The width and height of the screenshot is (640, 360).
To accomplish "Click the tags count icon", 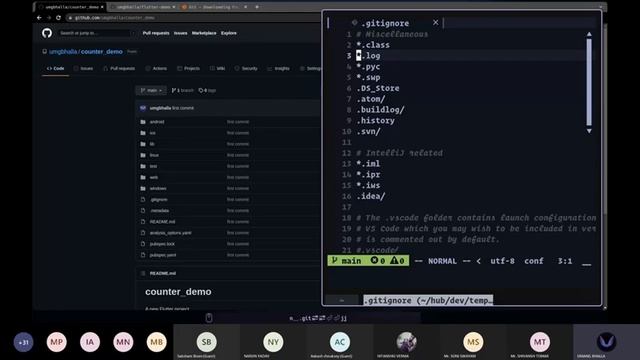I will pos(200,90).
